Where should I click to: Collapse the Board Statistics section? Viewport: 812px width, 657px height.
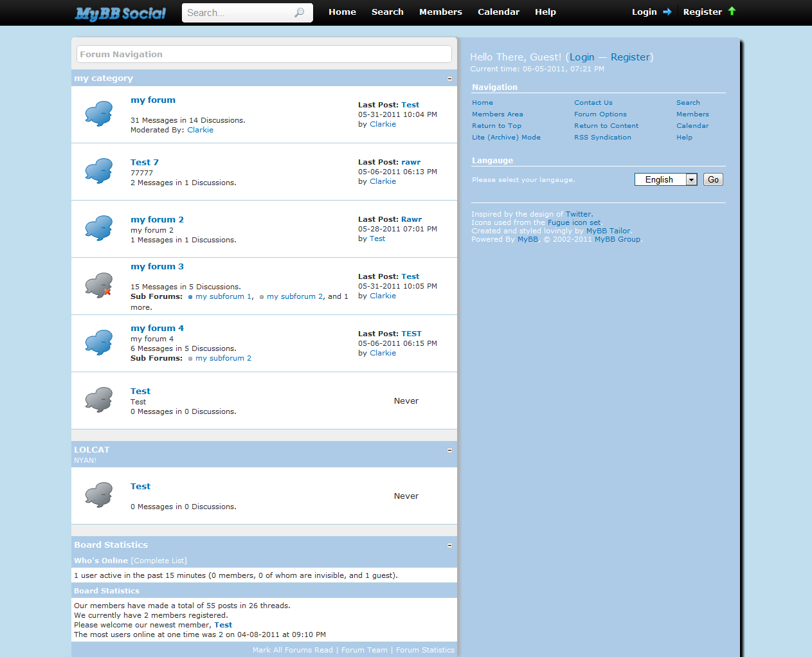[x=449, y=545]
